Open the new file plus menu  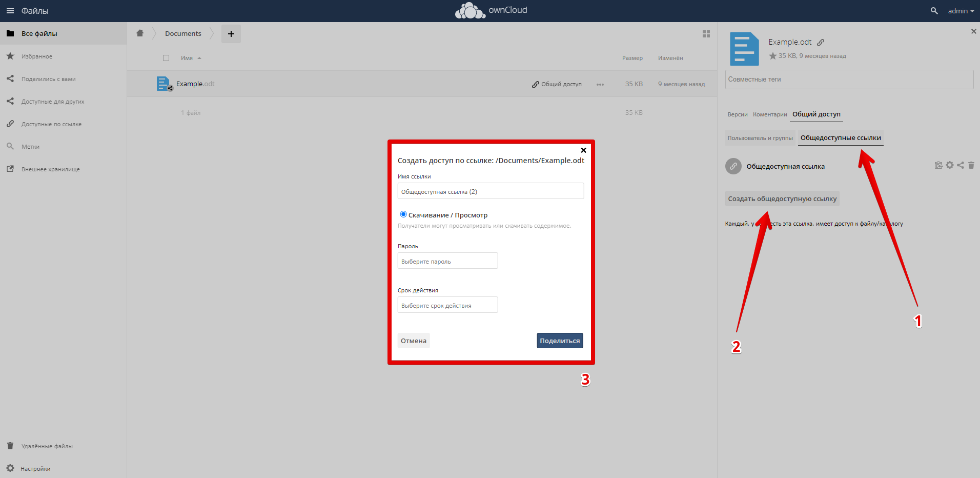click(231, 34)
